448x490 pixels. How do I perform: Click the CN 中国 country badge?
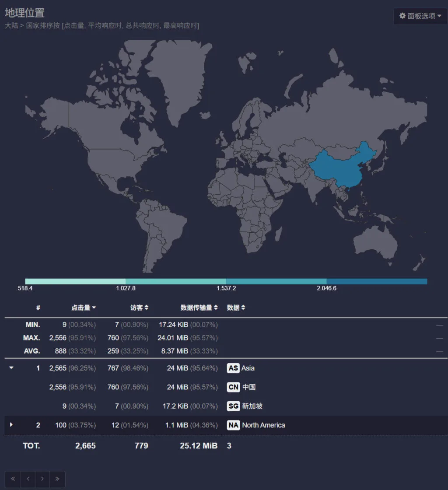(x=234, y=387)
